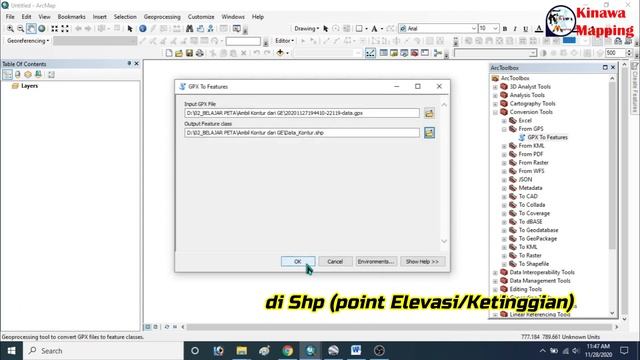The height and width of the screenshot is (360, 640).
Task: Click Show Help >> button
Action: point(422,261)
